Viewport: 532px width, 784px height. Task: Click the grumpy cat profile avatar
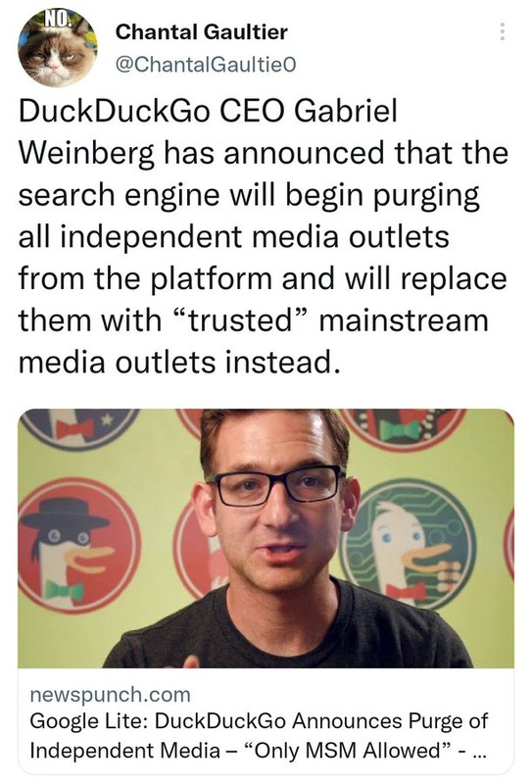click(x=58, y=48)
